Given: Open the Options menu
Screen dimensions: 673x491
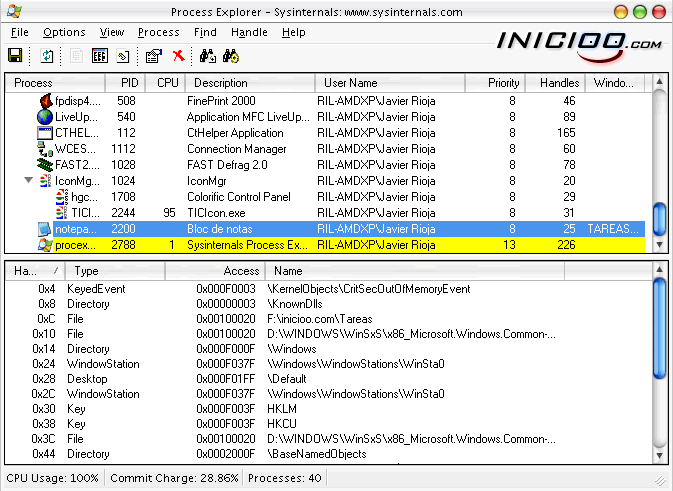Looking at the screenshot, I should point(64,32).
